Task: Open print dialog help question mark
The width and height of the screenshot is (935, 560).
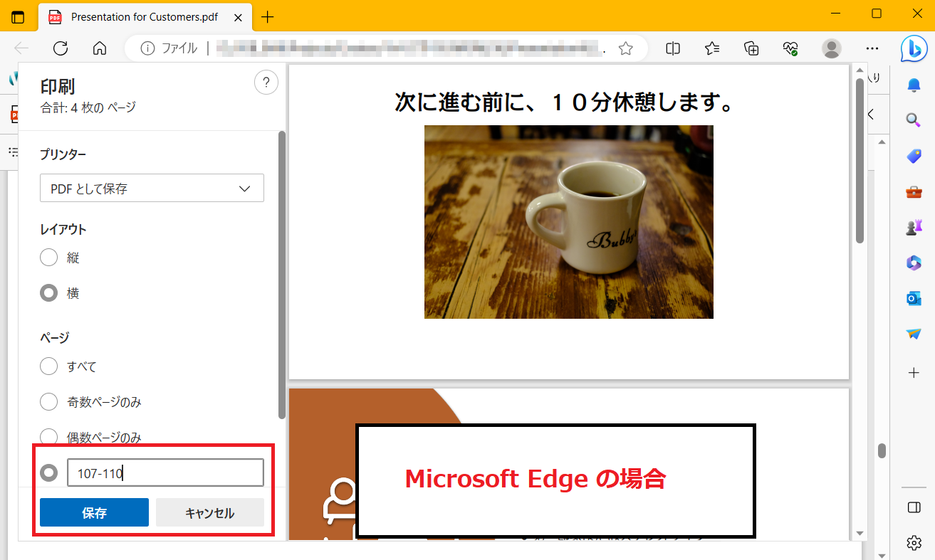Action: [266, 83]
